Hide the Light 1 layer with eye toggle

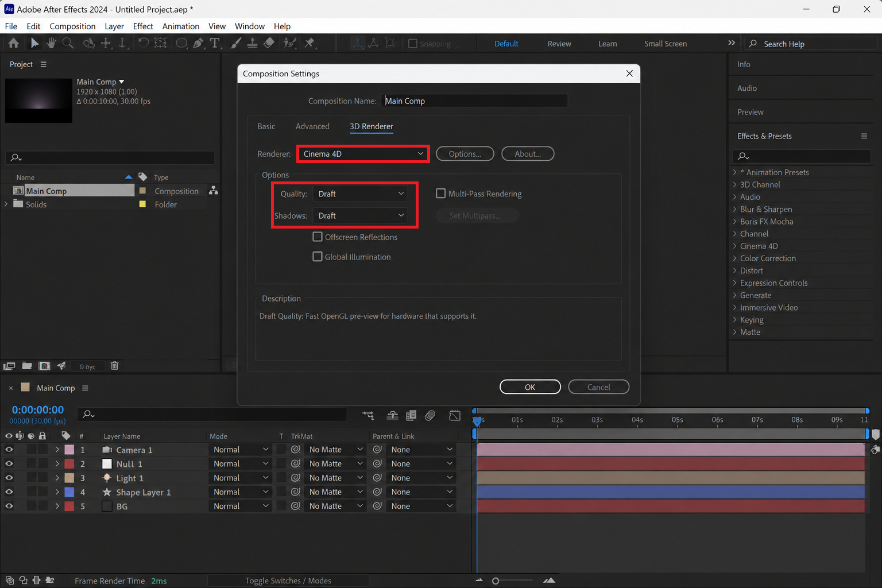9,478
